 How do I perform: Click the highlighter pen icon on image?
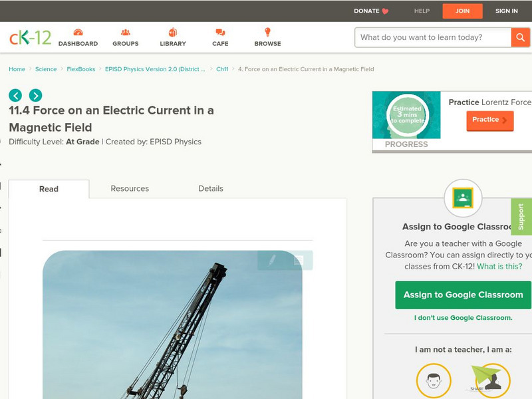point(272,260)
